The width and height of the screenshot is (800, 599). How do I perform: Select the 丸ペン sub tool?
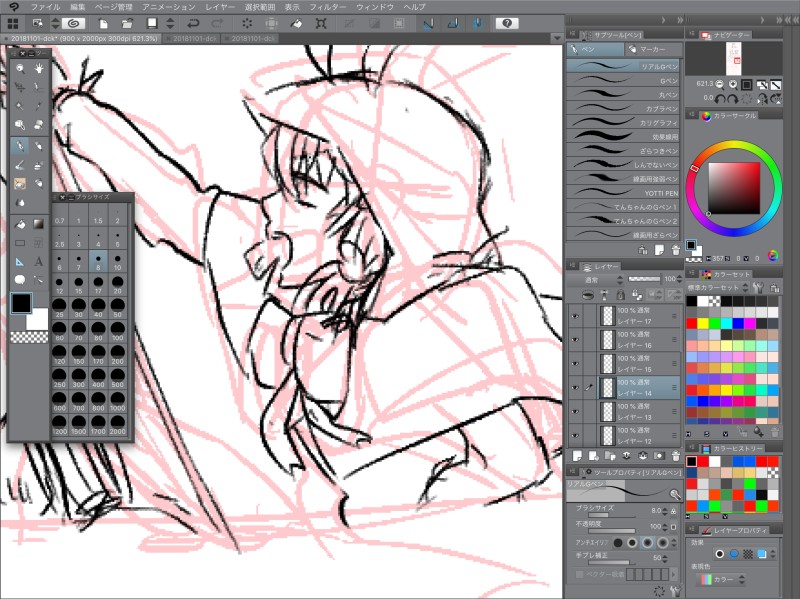coord(623,94)
